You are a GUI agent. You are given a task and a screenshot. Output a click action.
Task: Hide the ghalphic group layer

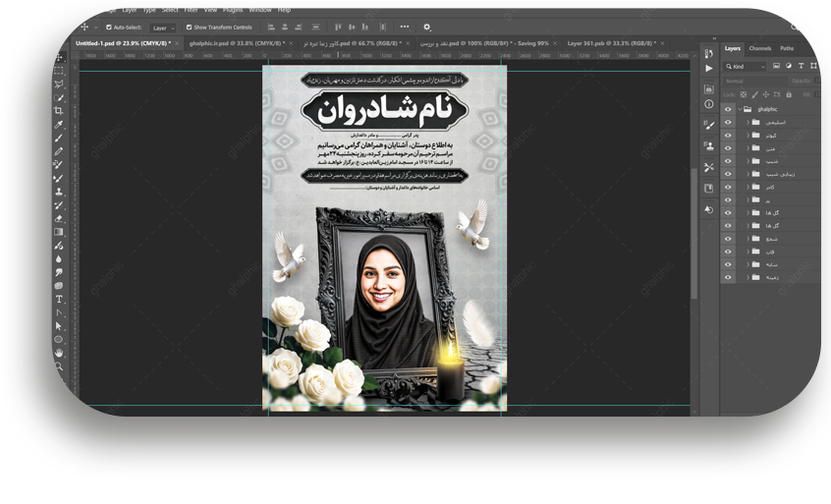click(x=728, y=109)
